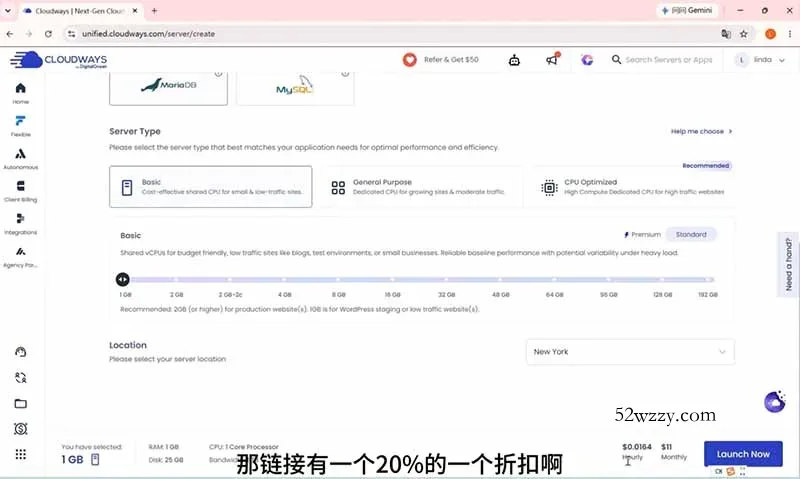Expand the linda account menu
The width and height of the screenshot is (800, 479).
(759, 60)
